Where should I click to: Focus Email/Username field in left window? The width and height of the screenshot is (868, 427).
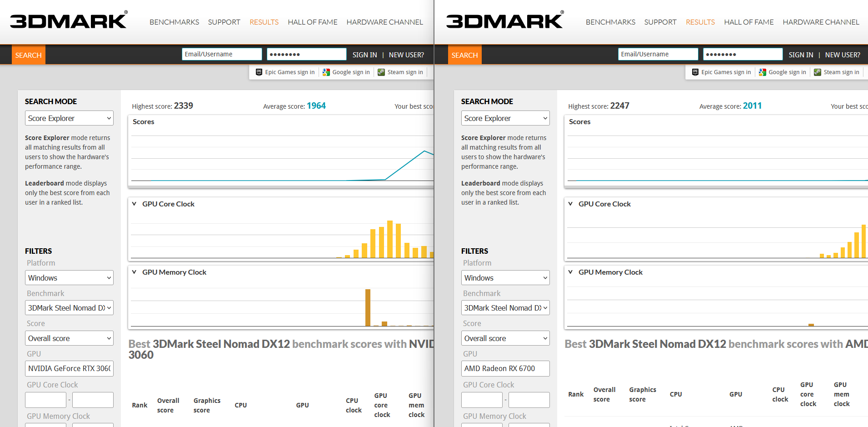(222, 54)
